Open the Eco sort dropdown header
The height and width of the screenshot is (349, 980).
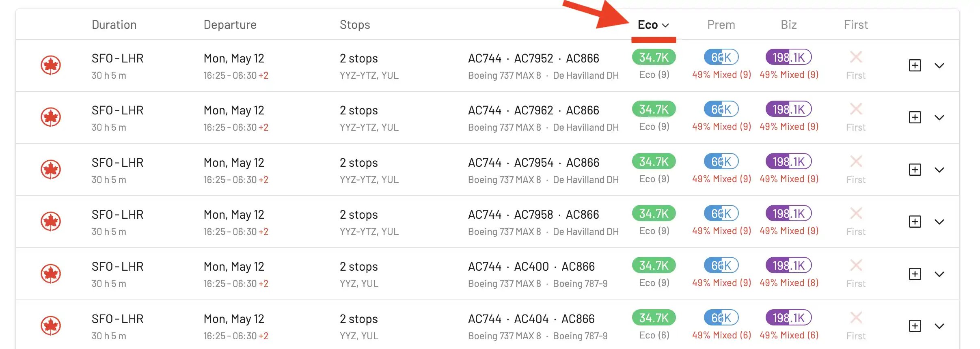click(653, 25)
